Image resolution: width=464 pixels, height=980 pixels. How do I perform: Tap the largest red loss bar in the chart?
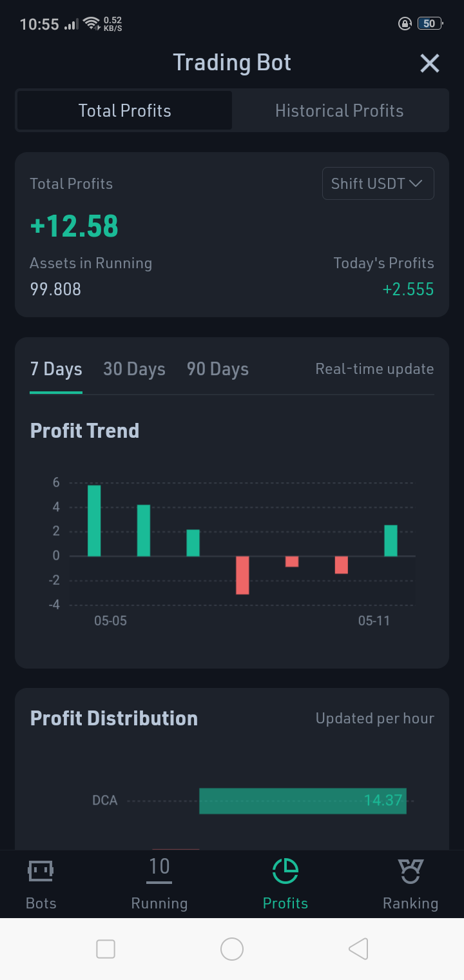click(x=242, y=575)
